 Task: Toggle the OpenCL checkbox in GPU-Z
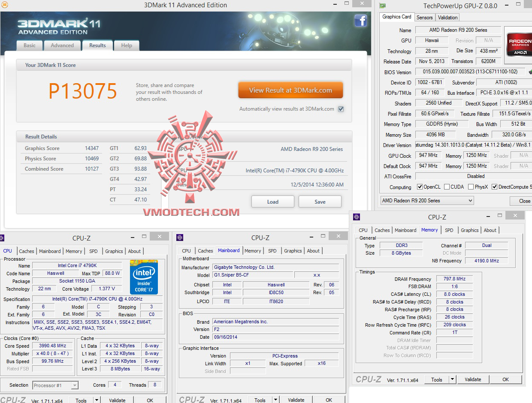420,187
